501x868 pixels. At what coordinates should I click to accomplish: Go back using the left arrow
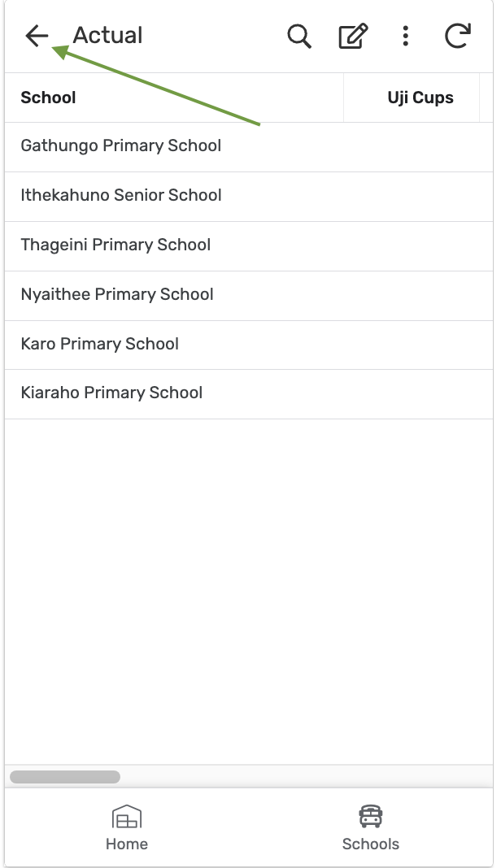tap(37, 36)
